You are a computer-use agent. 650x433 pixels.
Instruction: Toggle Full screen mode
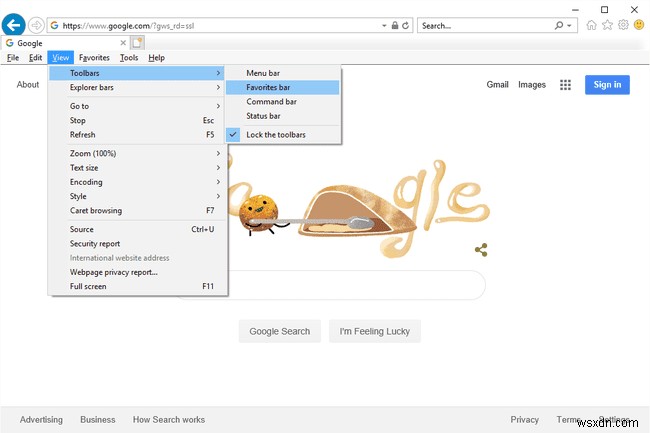tap(138, 286)
